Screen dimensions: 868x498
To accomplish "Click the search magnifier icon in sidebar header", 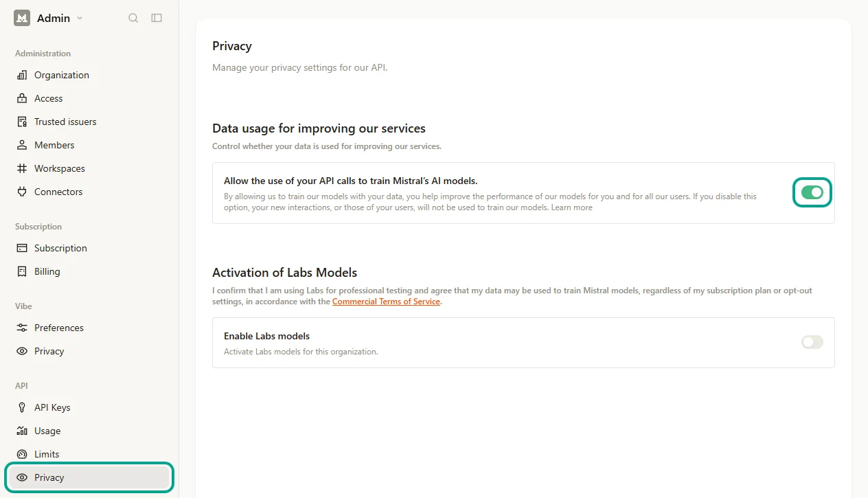I will click(x=133, y=18).
